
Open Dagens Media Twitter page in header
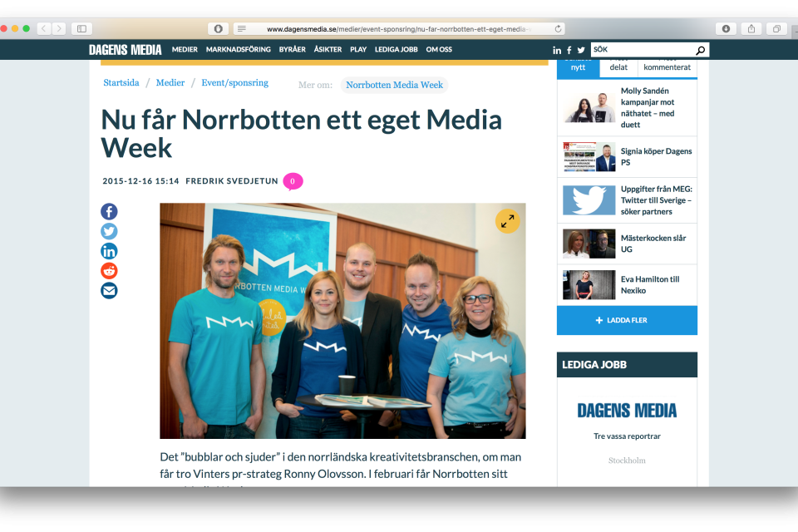(581, 50)
